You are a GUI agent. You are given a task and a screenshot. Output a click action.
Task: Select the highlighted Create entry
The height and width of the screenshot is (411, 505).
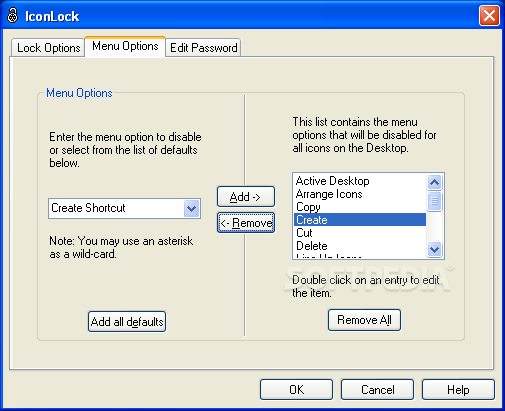360,220
